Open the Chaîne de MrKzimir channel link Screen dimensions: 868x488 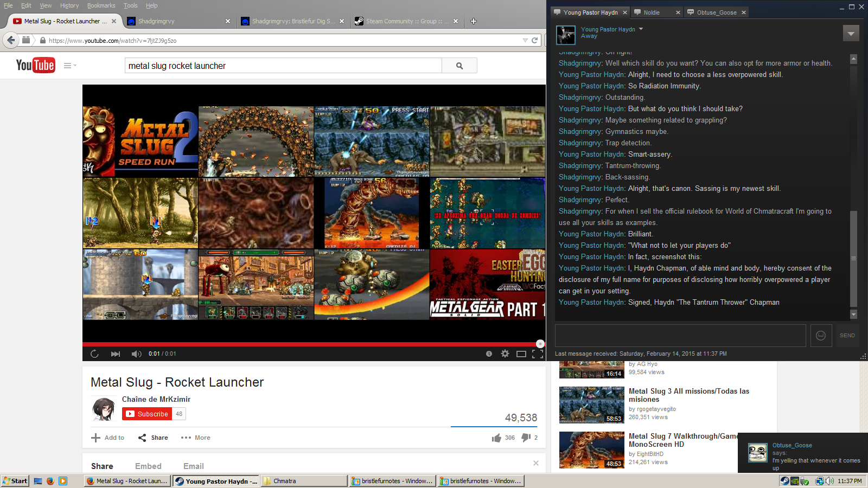coord(156,399)
